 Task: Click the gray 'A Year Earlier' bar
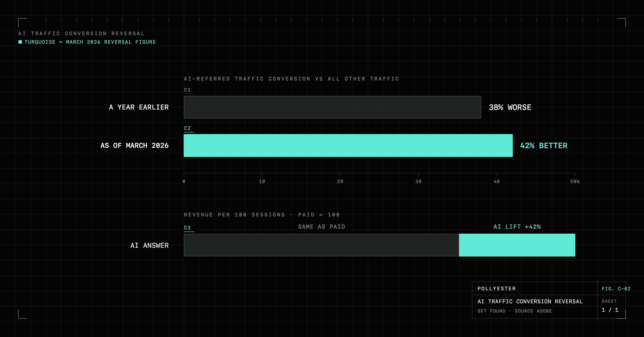click(x=333, y=107)
